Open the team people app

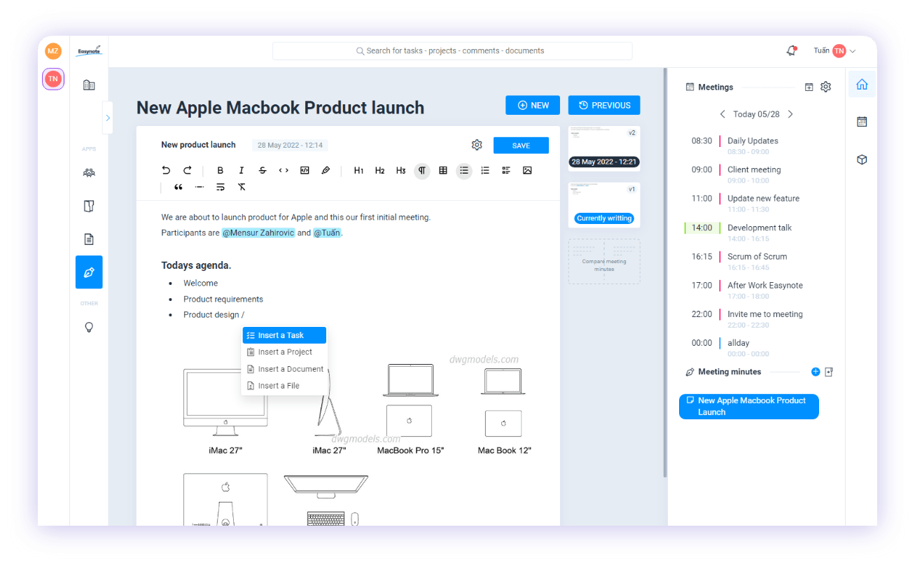point(89,172)
